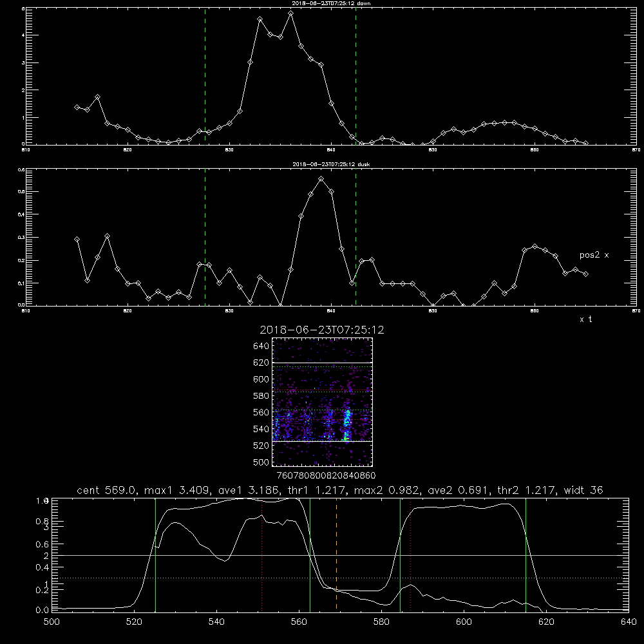Select the highest peak diamond in dawn plot

pyautogui.click(x=291, y=14)
